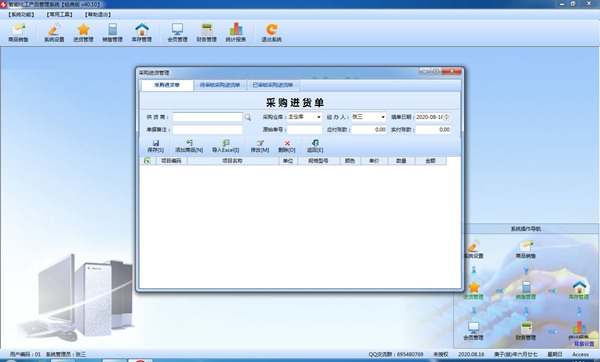Open the 【系统功能】 menu
The width and height of the screenshot is (600, 362).
point(21,15)
